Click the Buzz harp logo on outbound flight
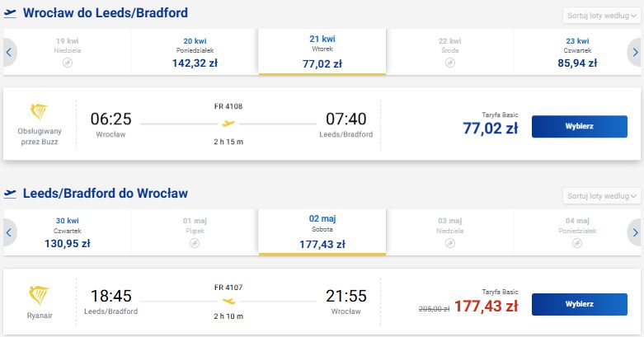 pyautogui.click(x=40, y=112)
